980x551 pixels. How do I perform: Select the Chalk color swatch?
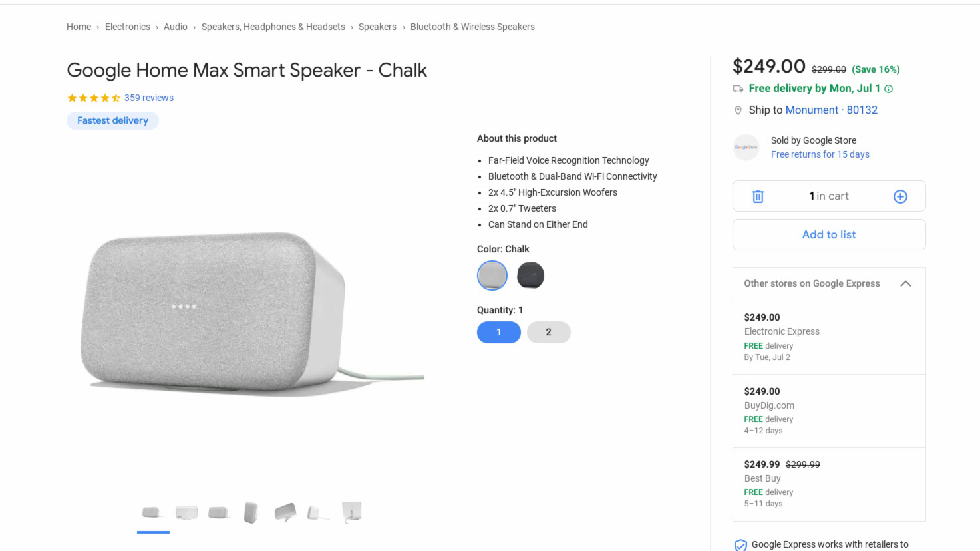492,275
